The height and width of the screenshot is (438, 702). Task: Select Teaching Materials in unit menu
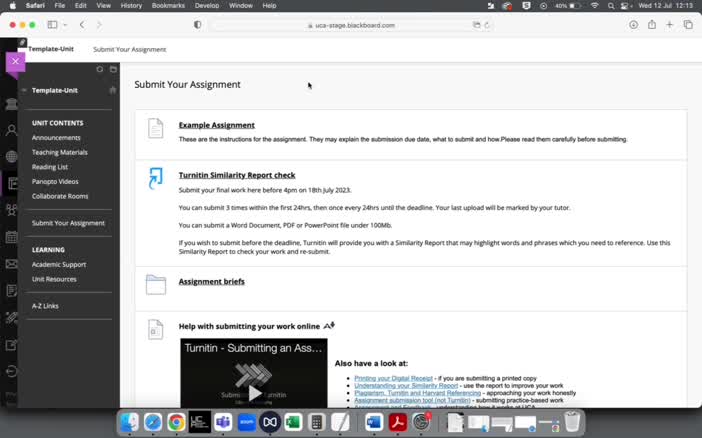pos(60,152)
